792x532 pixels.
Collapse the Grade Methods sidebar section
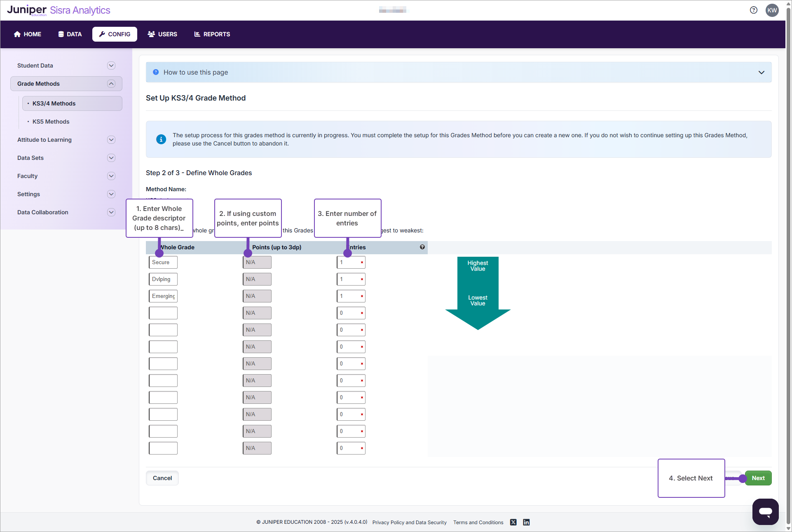pos(111,84)
